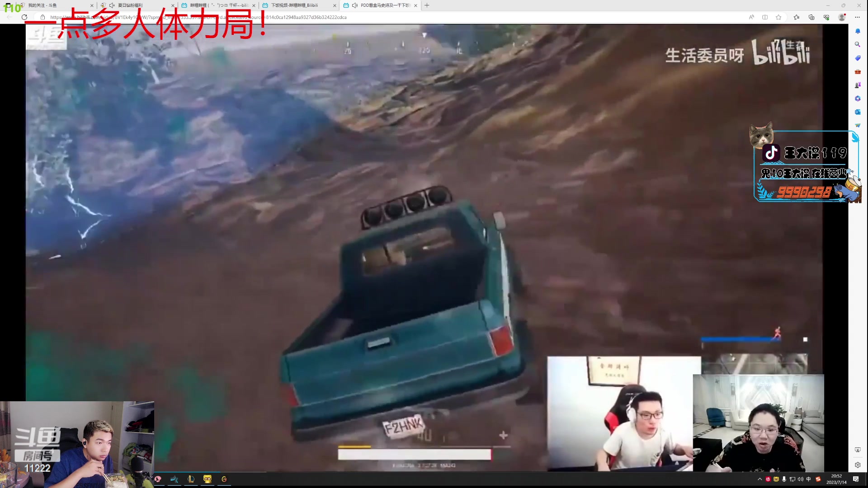Open a new browser tab
Viewport: 868px width, 488px height.
(427, 5)
